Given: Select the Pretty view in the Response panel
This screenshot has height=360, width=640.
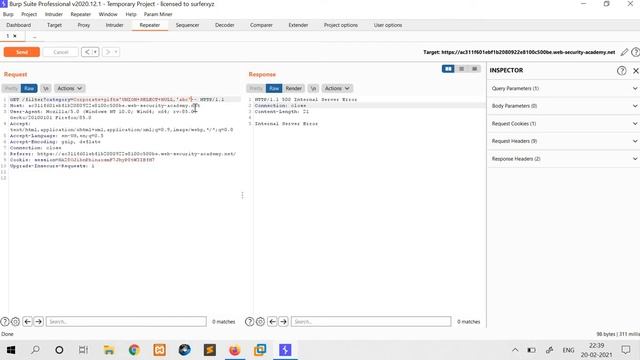Looking at the screenshot, I should (x=256, y=88).
